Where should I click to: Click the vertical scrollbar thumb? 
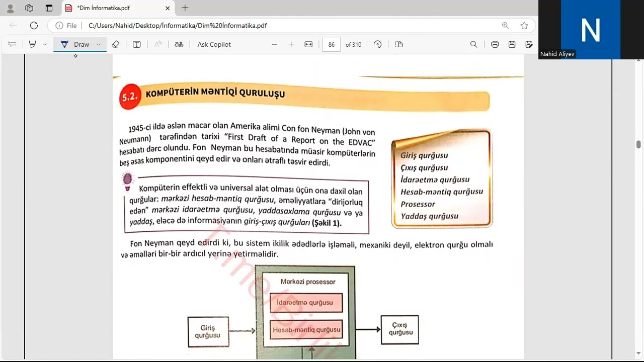pyautogui.click(x=639, y=144)
